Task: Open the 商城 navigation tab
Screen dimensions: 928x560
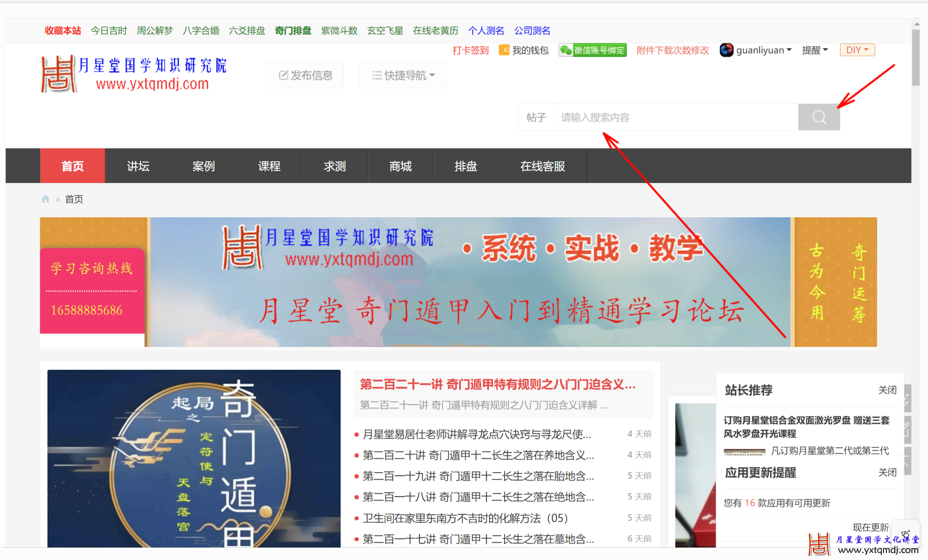Action: 400,166
